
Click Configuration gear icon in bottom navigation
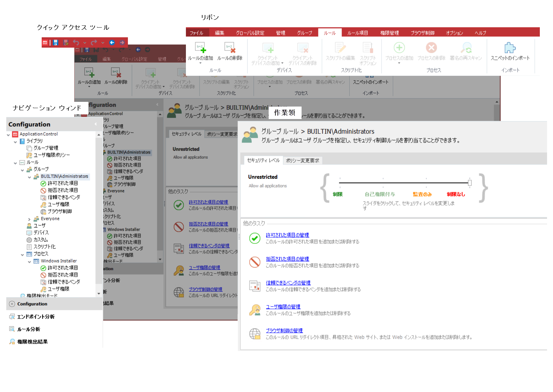pyautogui.click(x=12, y=304)
